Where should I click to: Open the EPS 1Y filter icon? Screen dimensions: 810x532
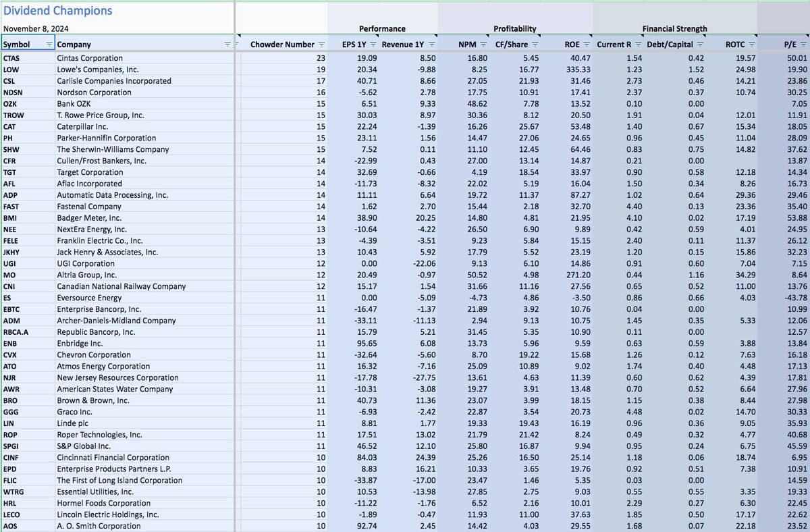[373, 45]
